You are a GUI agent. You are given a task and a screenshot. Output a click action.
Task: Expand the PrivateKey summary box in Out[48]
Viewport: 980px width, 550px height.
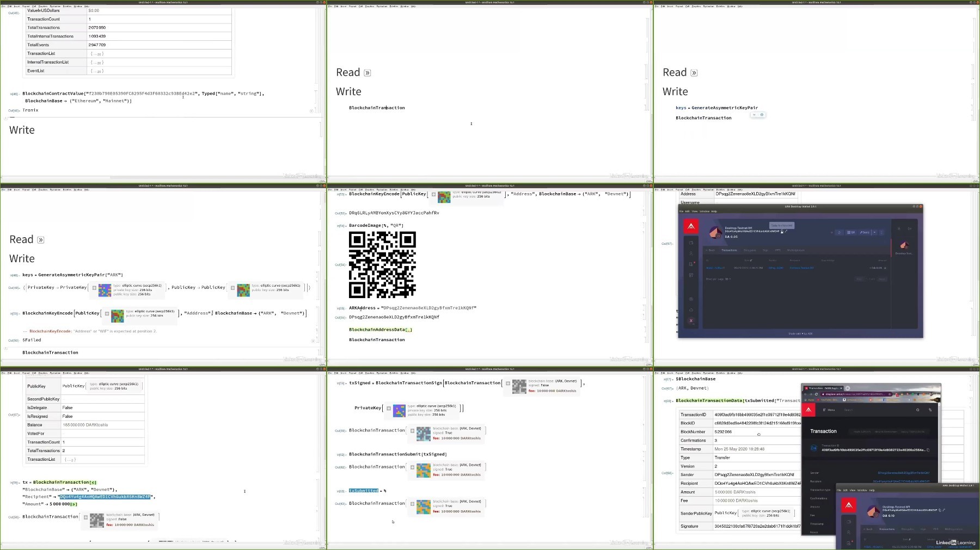click(94, 288)
